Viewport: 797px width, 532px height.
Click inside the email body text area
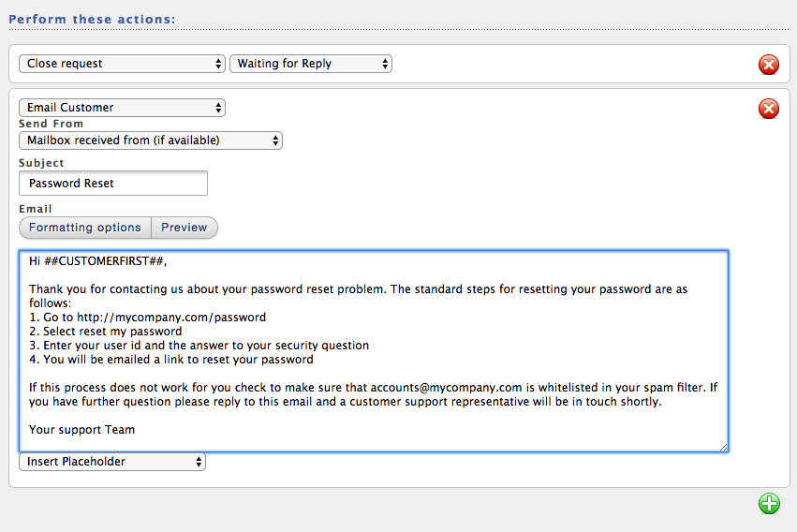pyautogui.click(x=374, y=350)
